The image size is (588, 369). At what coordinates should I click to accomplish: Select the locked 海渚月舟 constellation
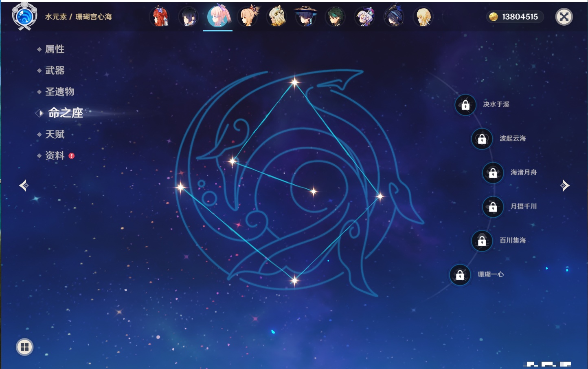pos(493,173)
